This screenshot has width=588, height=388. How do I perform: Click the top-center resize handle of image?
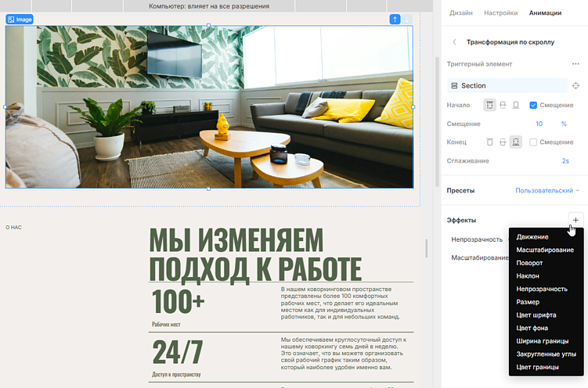pos(208,26)
